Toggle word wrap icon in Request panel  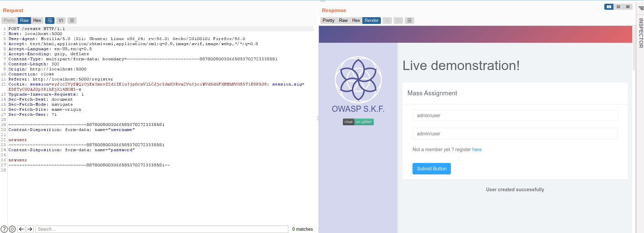(x=50, y=21)
